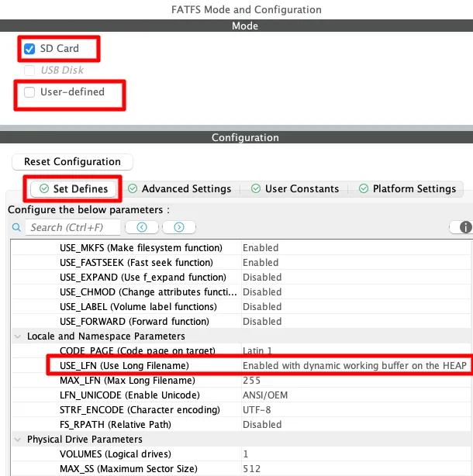Click the Mode section header bar
This screenshot has height=476, width=473.
pyautogui.click(x=236, y=26)
